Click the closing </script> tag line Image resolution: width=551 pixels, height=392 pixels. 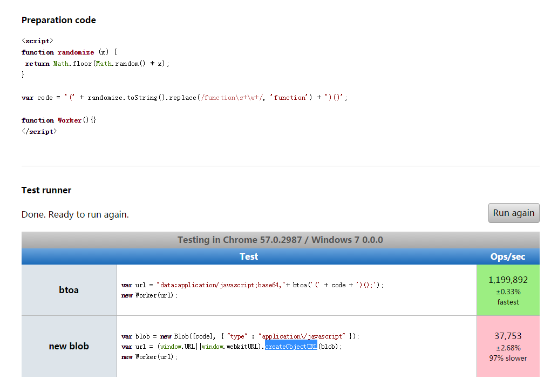click(x=39, y=132)
